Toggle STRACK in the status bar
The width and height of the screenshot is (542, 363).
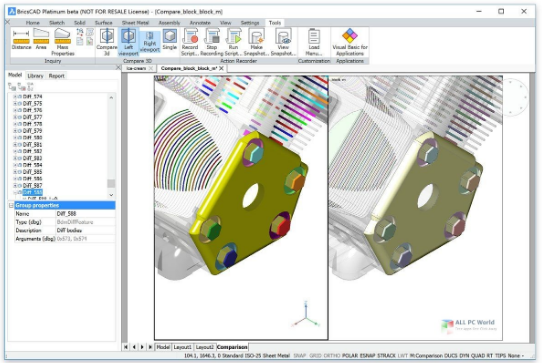pos(386,355)
